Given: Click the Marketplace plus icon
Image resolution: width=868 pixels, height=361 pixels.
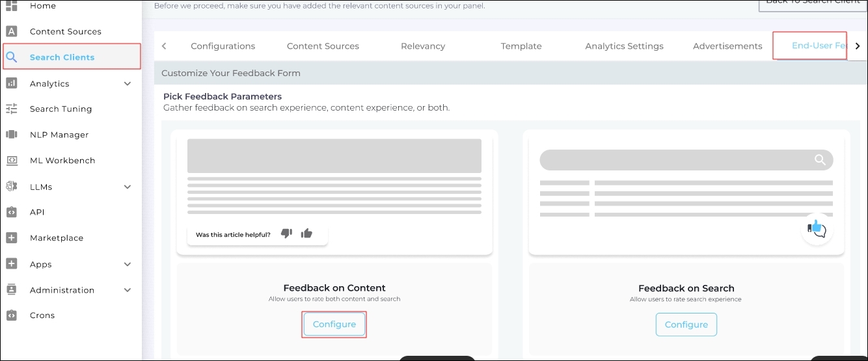Looking at the screenshot, I should [x=11, y=238].
